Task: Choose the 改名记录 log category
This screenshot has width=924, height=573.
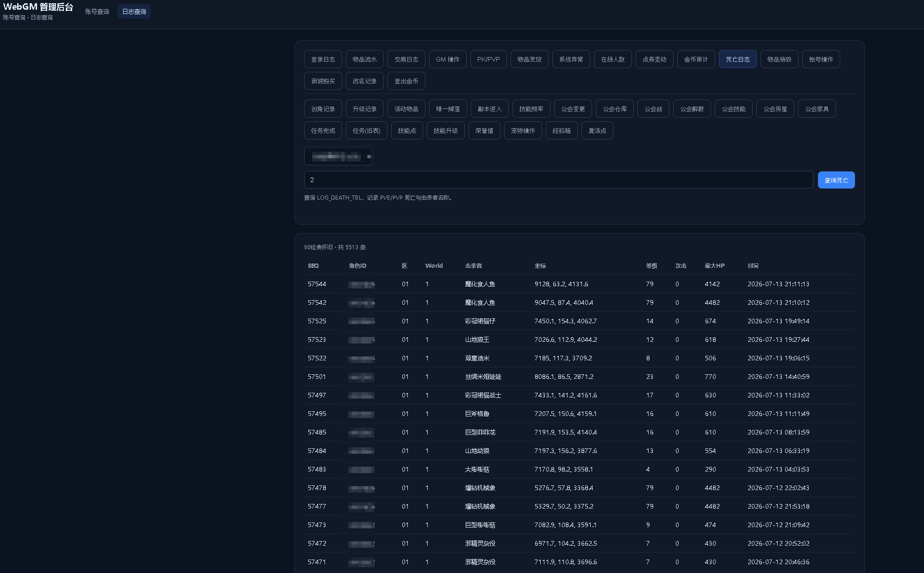Action: pos(365,81)
